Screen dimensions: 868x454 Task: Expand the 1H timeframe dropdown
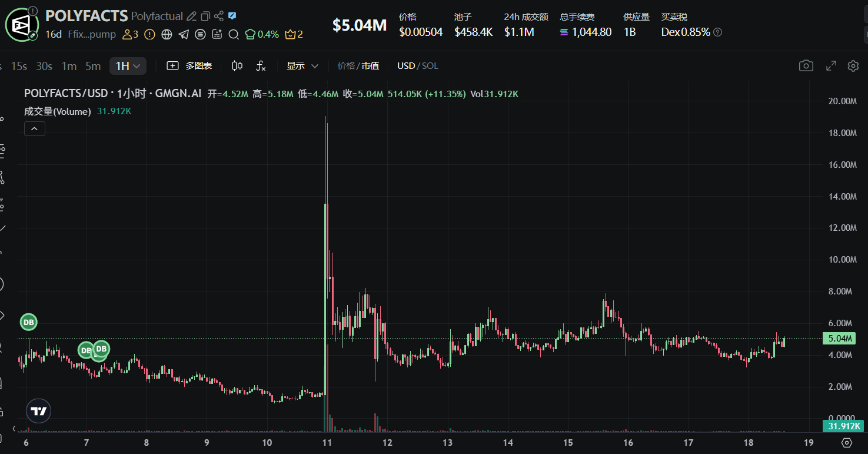[x=128, y=66]
